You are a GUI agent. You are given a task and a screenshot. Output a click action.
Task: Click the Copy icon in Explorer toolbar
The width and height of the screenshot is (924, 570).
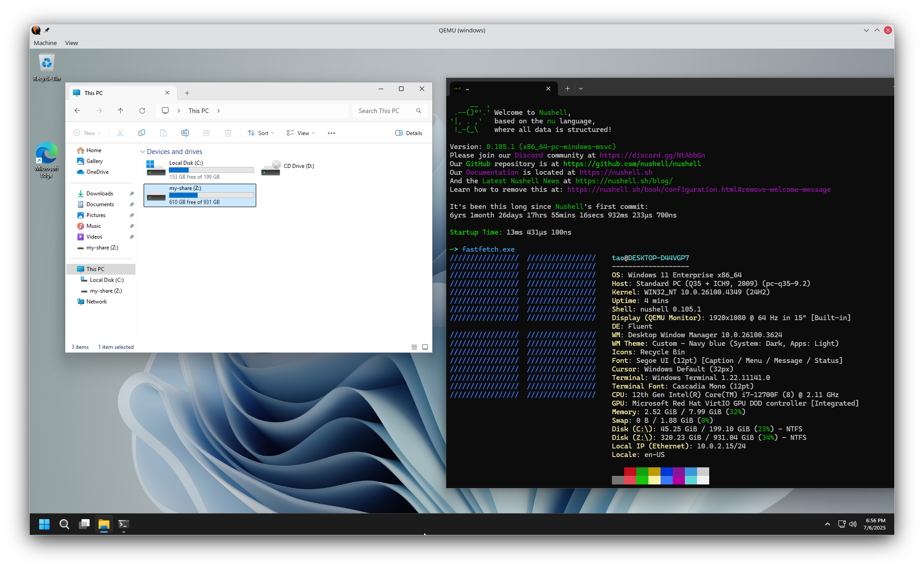(142, 133)
